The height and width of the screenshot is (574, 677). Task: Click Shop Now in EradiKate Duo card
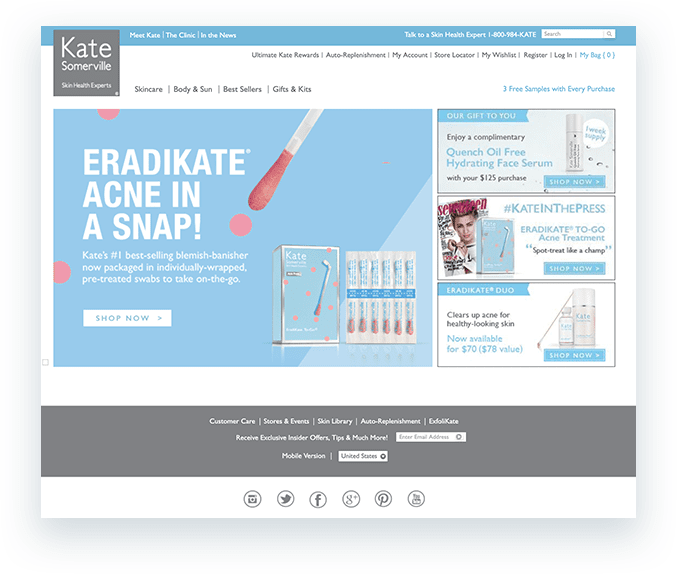tap(574, 355)
